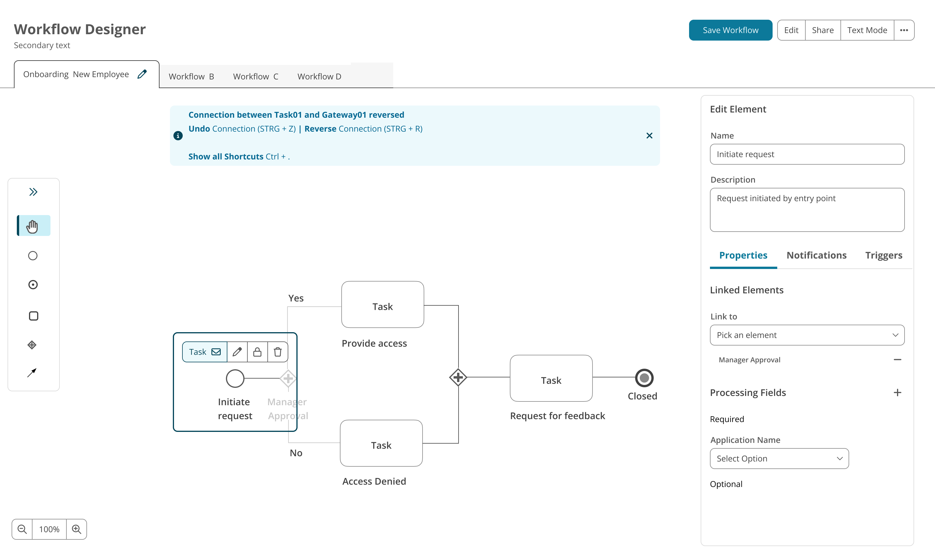Edit the selected task with the pencil icon

pyautogui.click(x=237, y=351)
